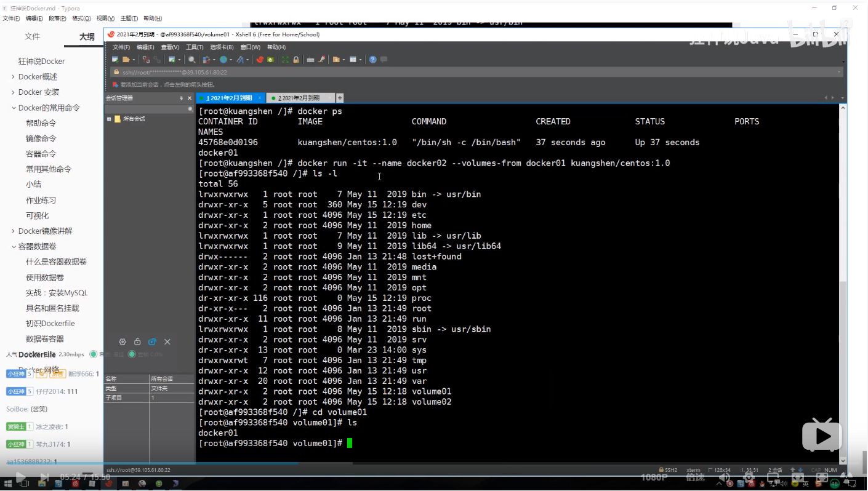This screenshot has width=868, height=491.
Task: Open the address bar dropdown arrow at right
Action: click(x=838, y=72)
